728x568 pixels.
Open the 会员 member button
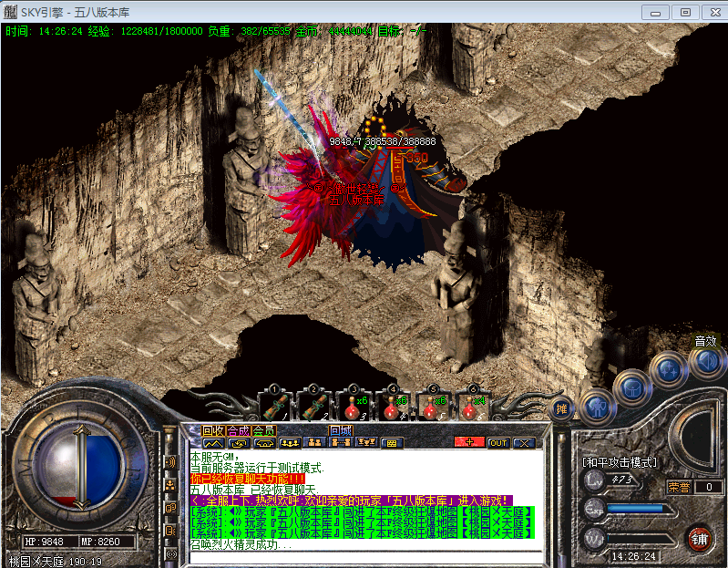[x=263, y=430]
